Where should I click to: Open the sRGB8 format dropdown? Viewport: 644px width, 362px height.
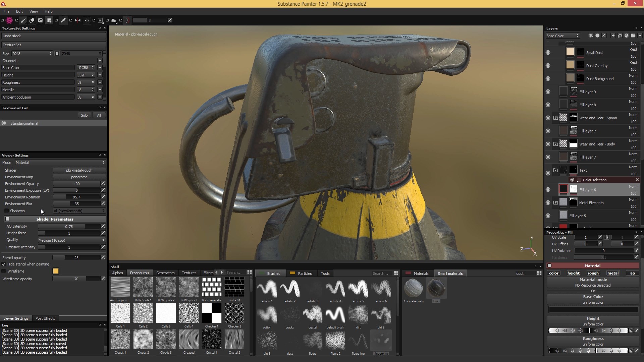click(86, 68)
